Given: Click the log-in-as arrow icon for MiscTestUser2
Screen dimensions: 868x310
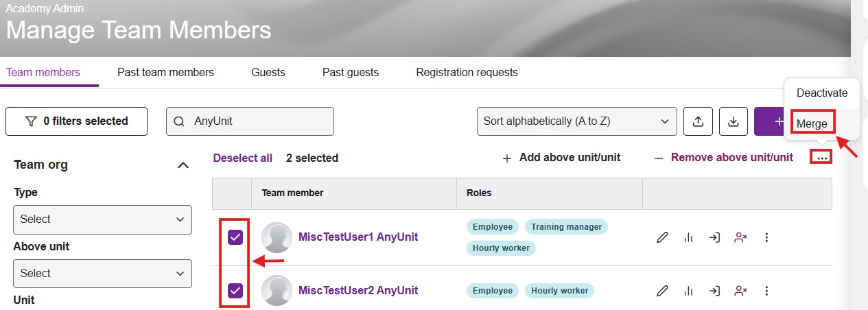Looking at the screenshot, I should [x=714, y=291].
